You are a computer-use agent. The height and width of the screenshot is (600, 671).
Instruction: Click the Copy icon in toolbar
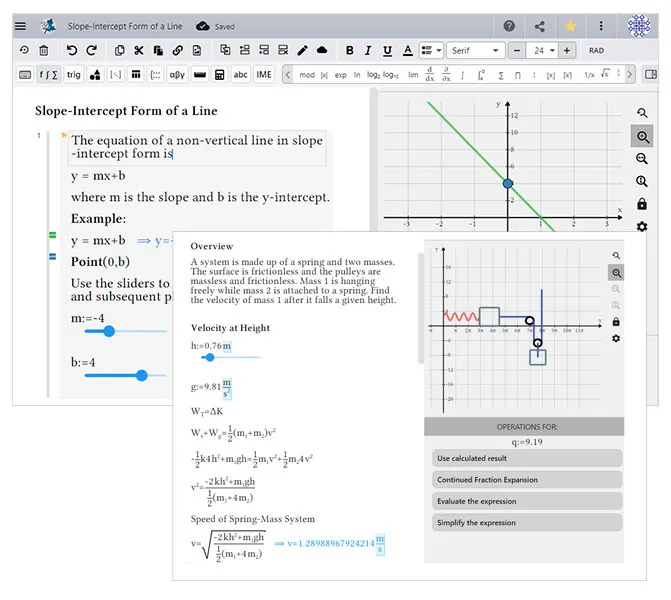pyautogui.click(x=119, y=50)
